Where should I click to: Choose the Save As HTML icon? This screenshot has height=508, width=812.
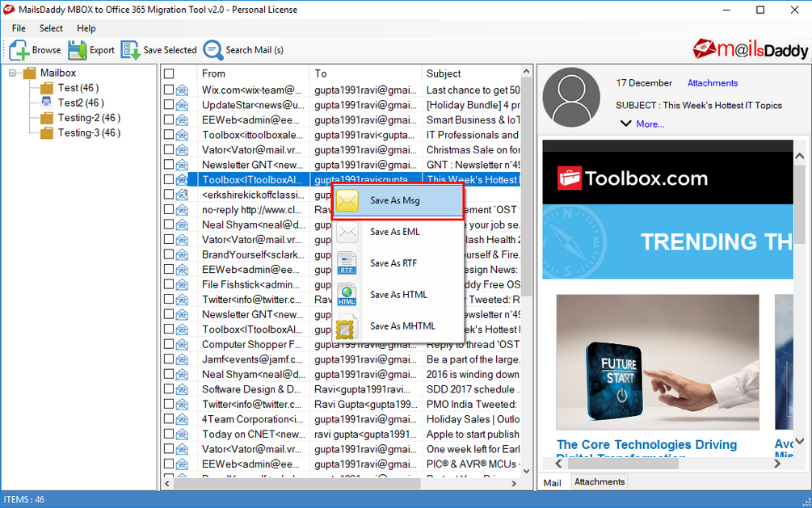(x=349, y=295)
